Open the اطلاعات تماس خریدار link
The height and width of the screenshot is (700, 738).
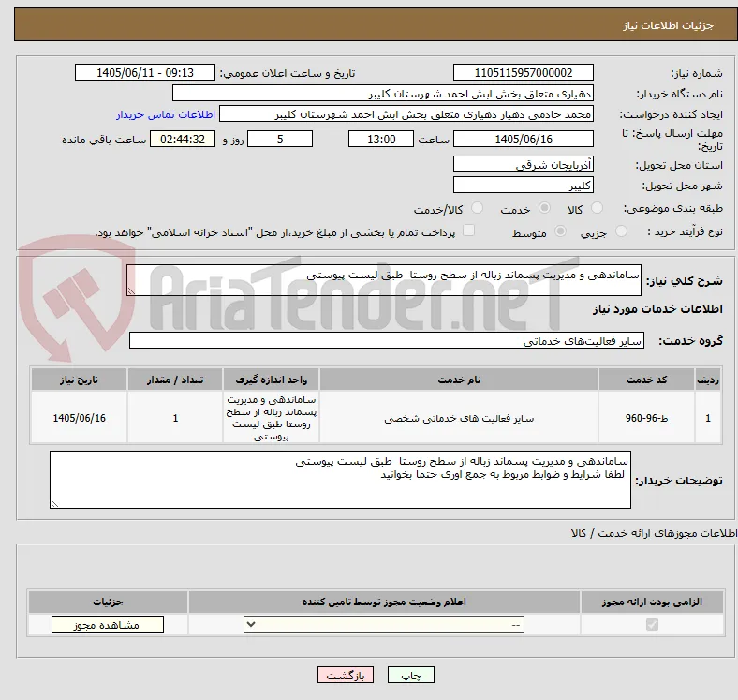point(166,114)
